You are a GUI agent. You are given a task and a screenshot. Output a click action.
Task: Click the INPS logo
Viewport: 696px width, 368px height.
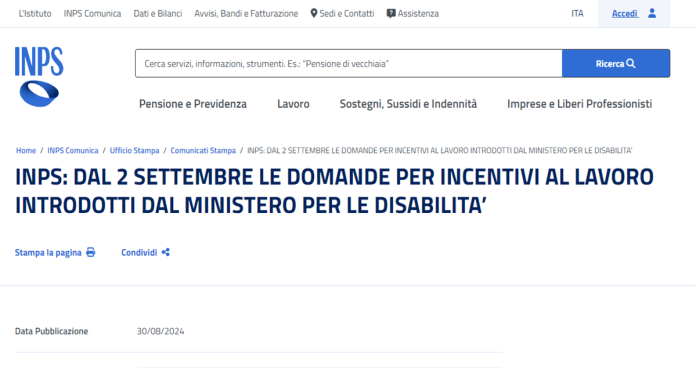pyautogui.click(x=39, y=76)
